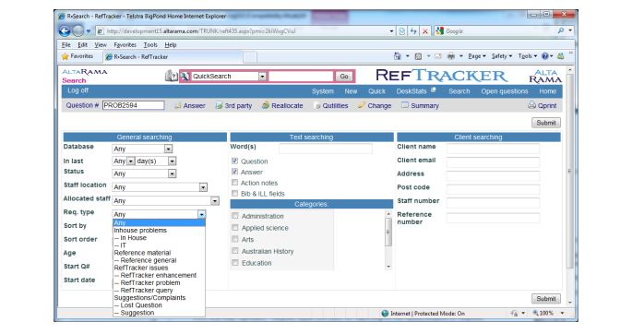The height and width of the screenshot is (334, 644).
Task: Click the Answer toolbar icon
Action: tap(177, 105)
